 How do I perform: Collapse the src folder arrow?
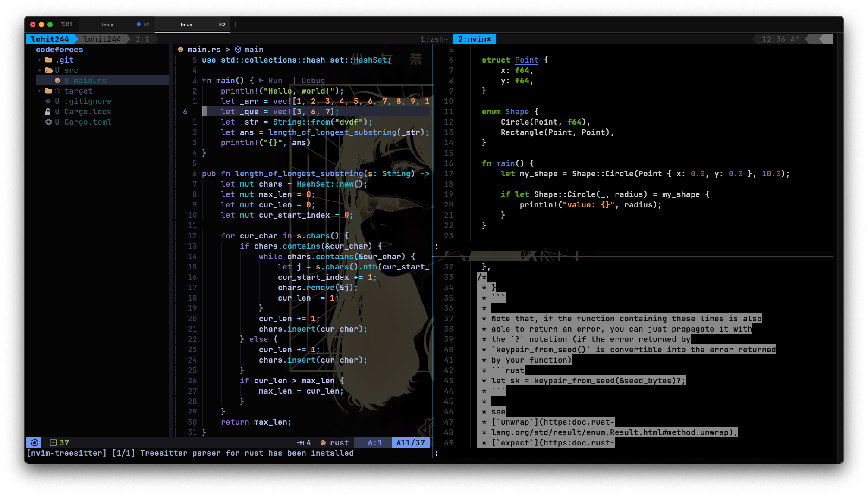[40, 70]
